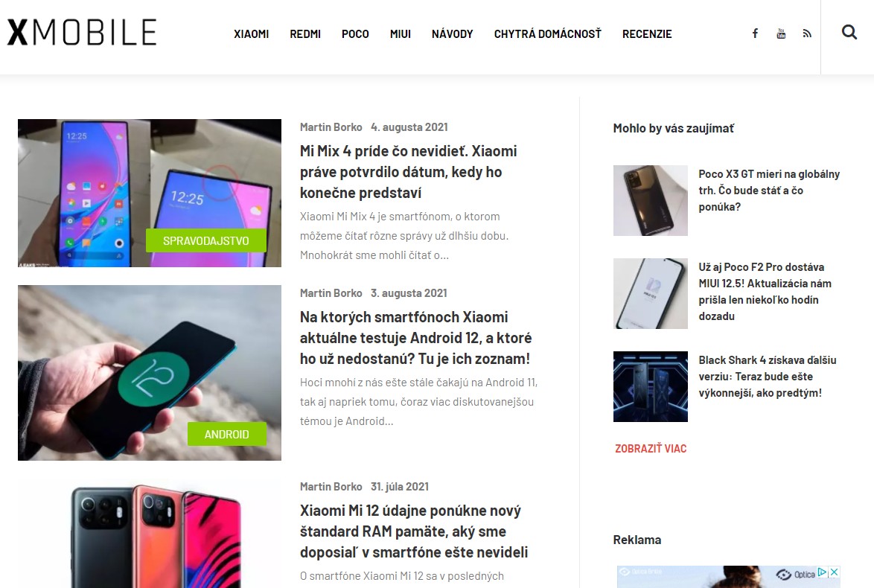Open Black Shark 4 sidebar thumbnail
This screenshot has width=874, height=588.
(651, 386)
